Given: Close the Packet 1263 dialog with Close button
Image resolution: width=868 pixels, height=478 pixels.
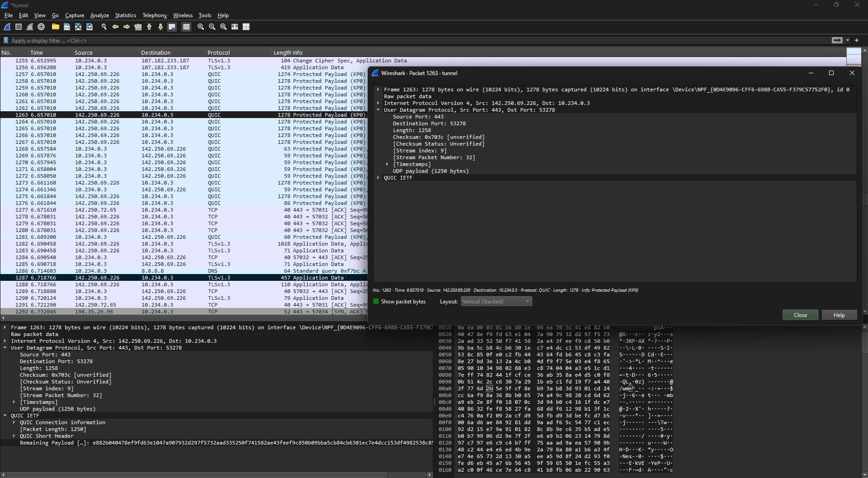Looking at the screenshot, I should [800, 315].
